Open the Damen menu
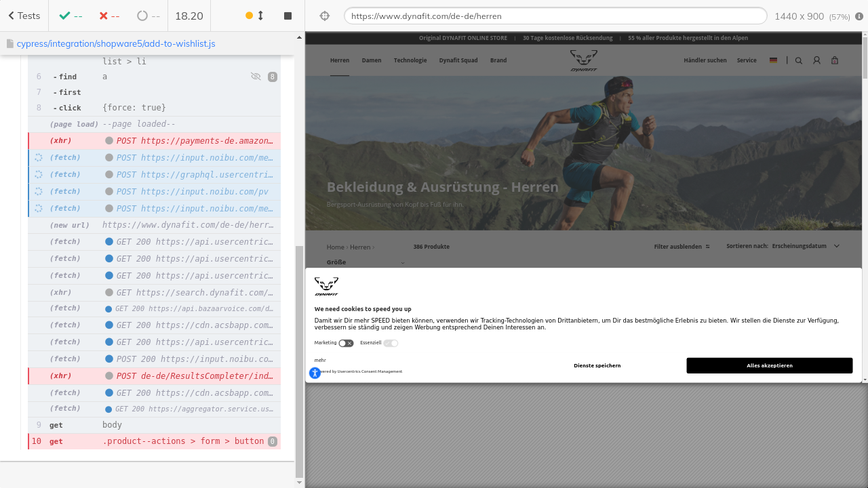The height and width of the screenshot is (488, 868). point(372,60)
